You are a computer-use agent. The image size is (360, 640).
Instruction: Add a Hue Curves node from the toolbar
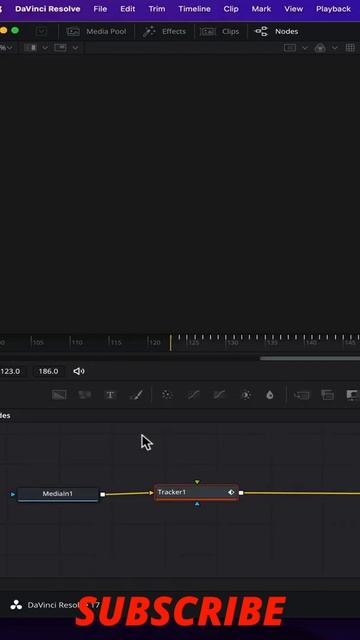(x=219, y=395)
